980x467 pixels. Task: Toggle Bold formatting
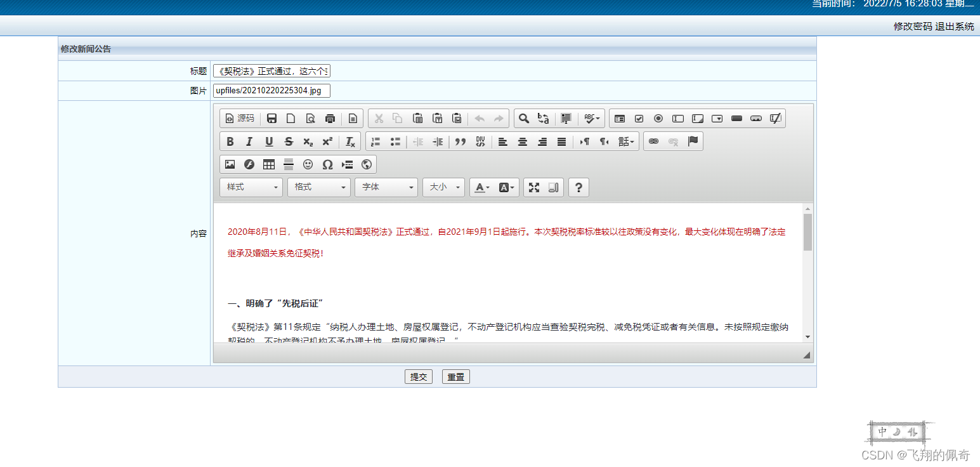tap(230, 141)
